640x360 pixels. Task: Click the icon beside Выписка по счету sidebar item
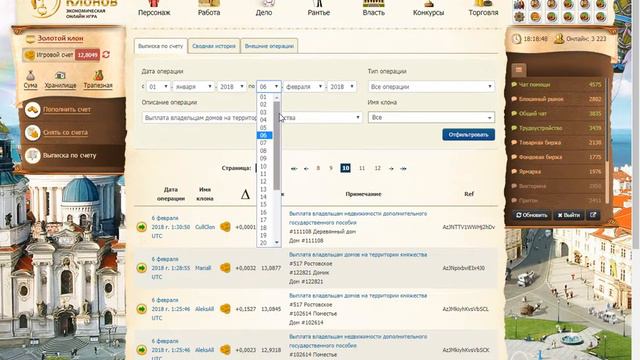[33, 156]
